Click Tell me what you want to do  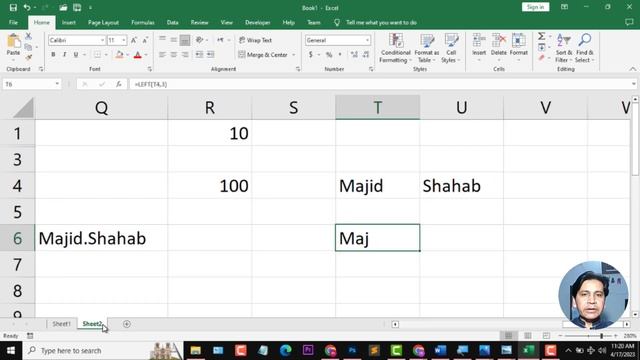tap(381, 22)
